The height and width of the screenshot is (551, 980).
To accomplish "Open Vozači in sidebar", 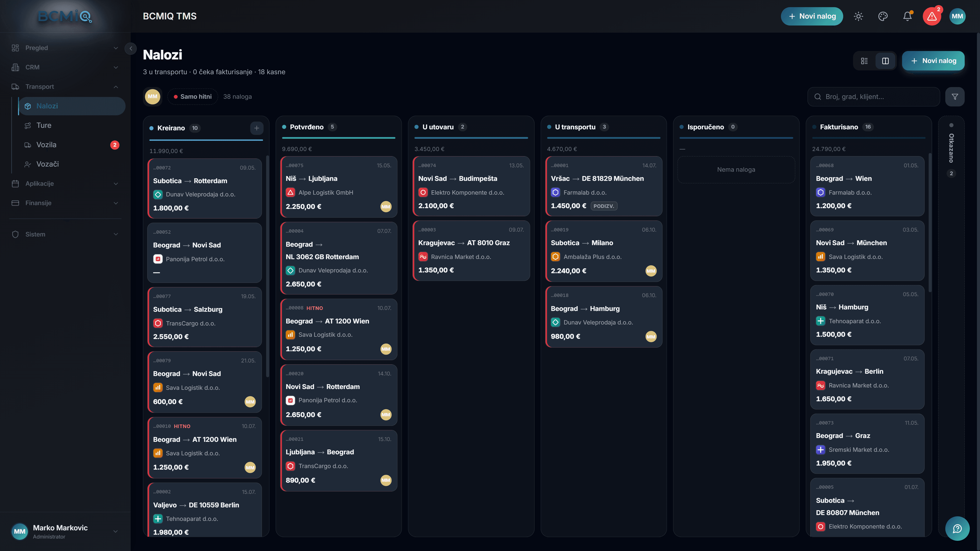I will [71, 164].
